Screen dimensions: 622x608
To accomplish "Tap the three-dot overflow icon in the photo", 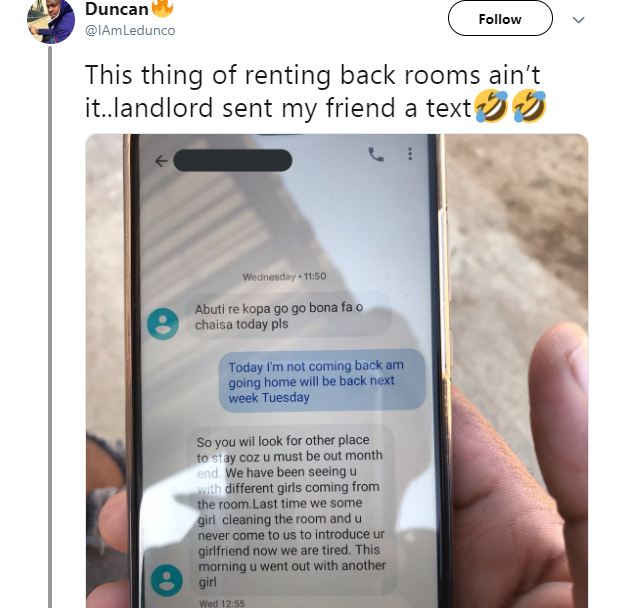I will click(x=410, y=154).
